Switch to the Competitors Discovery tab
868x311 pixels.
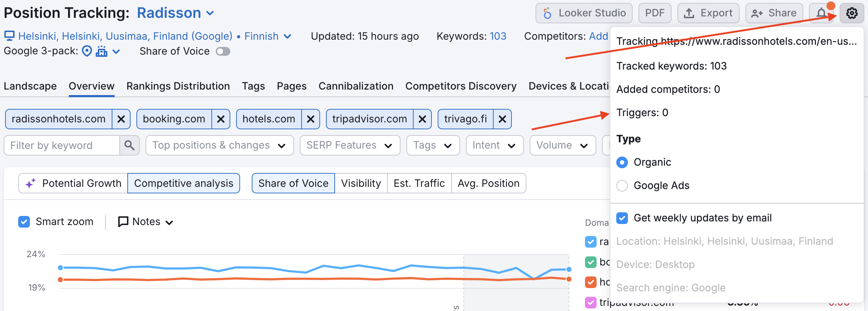click(461, 86)
